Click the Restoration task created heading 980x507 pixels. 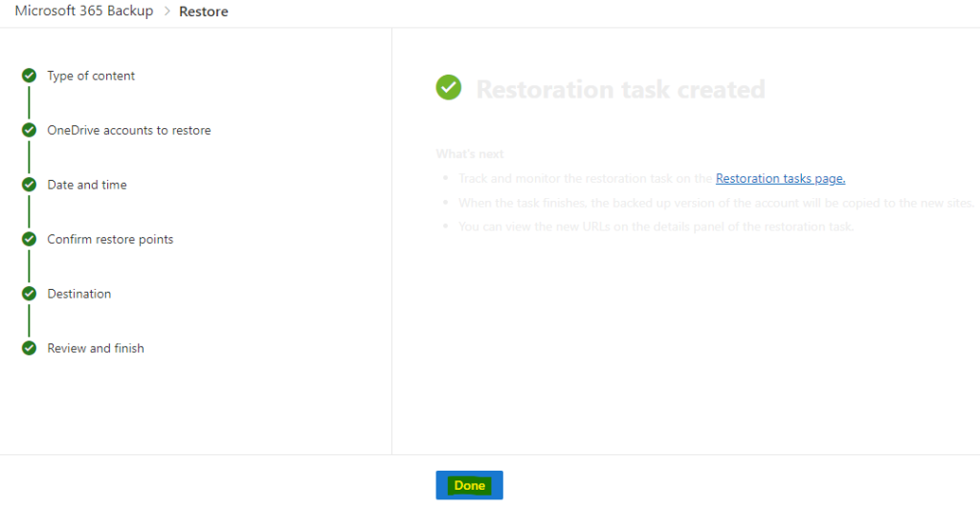pos(620,89)
